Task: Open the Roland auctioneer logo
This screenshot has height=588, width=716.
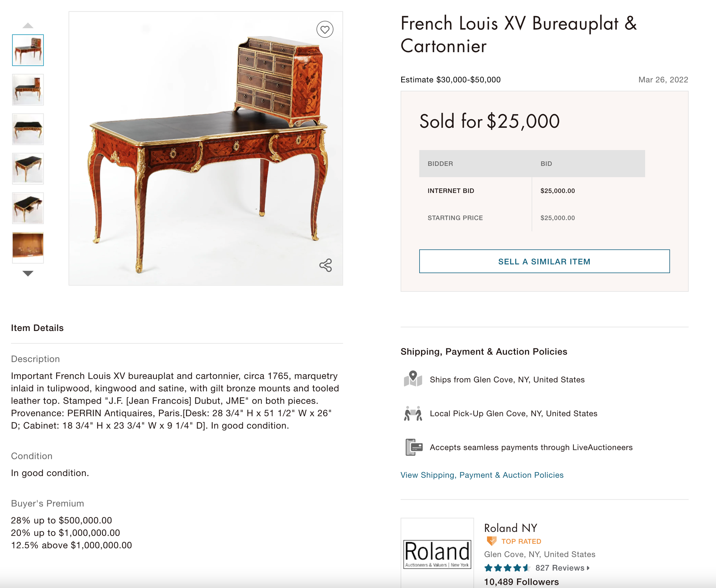Action: click(437, 553)
